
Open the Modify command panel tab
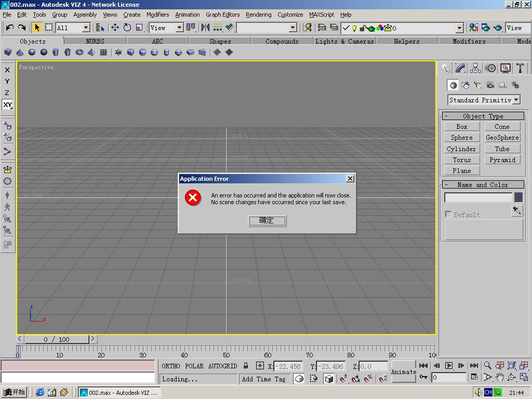(x=460, y=68)
